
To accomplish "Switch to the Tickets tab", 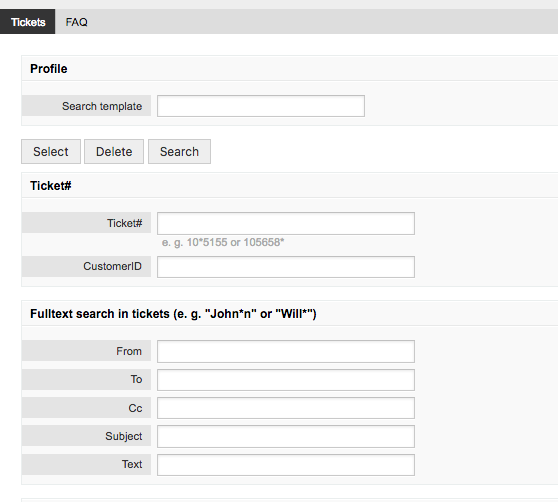I will tap(27, 22).
